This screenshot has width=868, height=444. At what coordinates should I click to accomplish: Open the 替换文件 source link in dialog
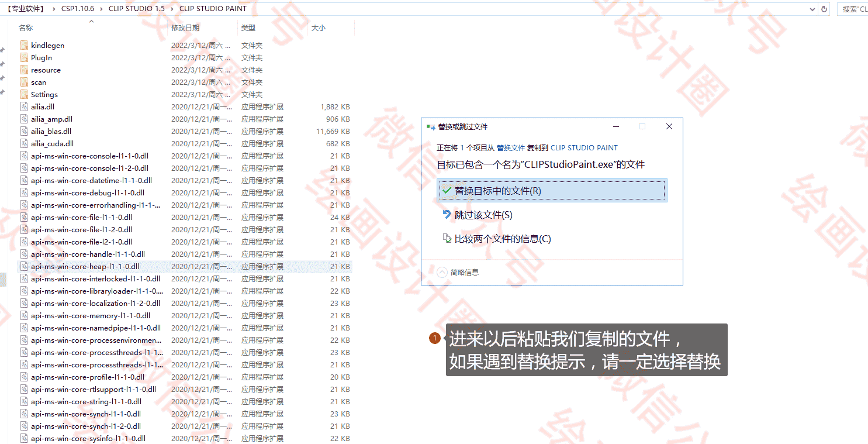(x=511, y=148)
